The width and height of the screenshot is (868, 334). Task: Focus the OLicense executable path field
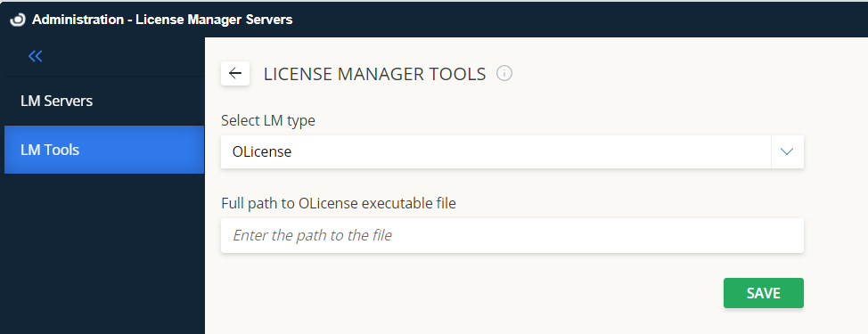(x=512, y=235)
